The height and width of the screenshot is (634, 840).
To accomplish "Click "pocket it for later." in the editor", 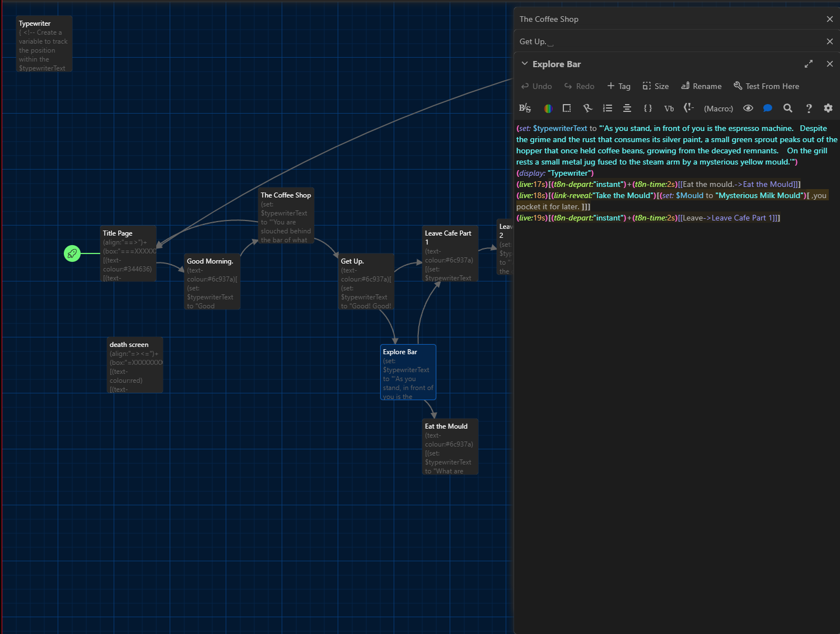I will pos(548,206).
